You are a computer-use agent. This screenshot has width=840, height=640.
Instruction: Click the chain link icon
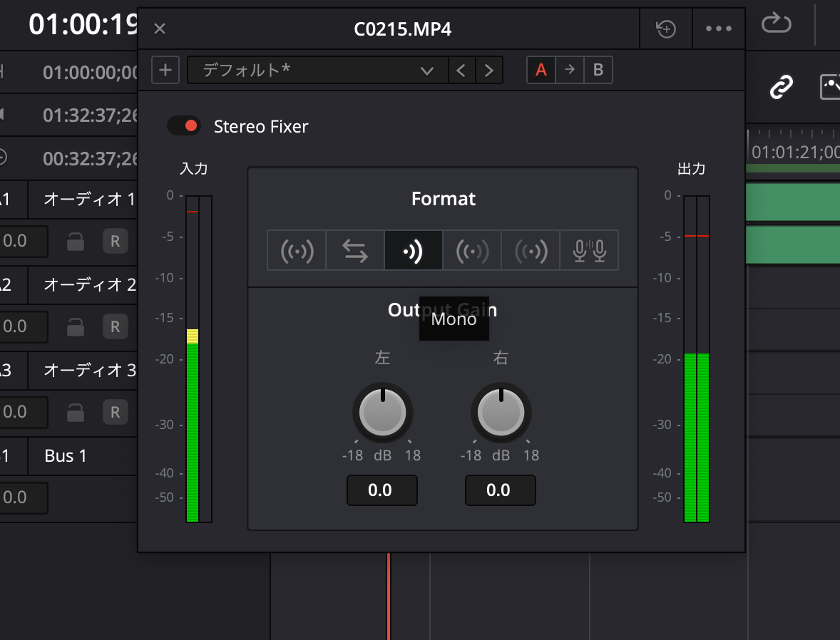(x=782, y=88)
